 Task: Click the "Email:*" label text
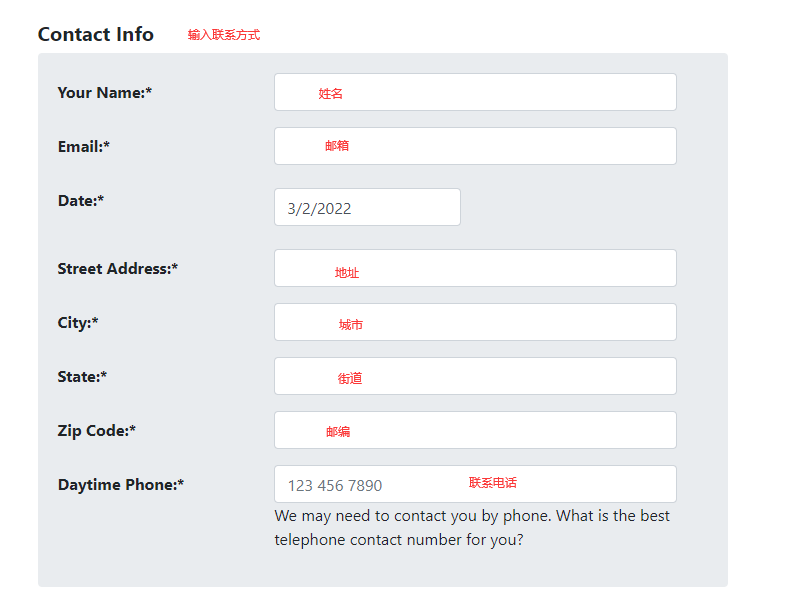[x=84, y=146]
